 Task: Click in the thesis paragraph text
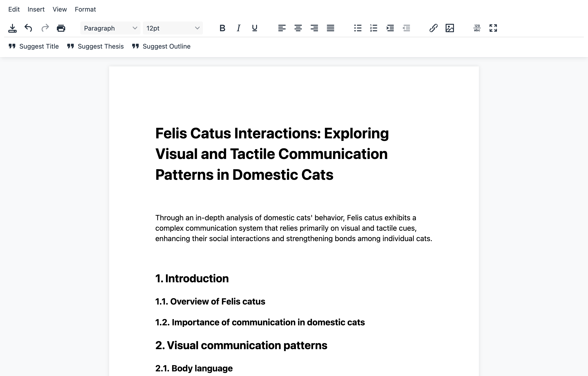[294, 228]
